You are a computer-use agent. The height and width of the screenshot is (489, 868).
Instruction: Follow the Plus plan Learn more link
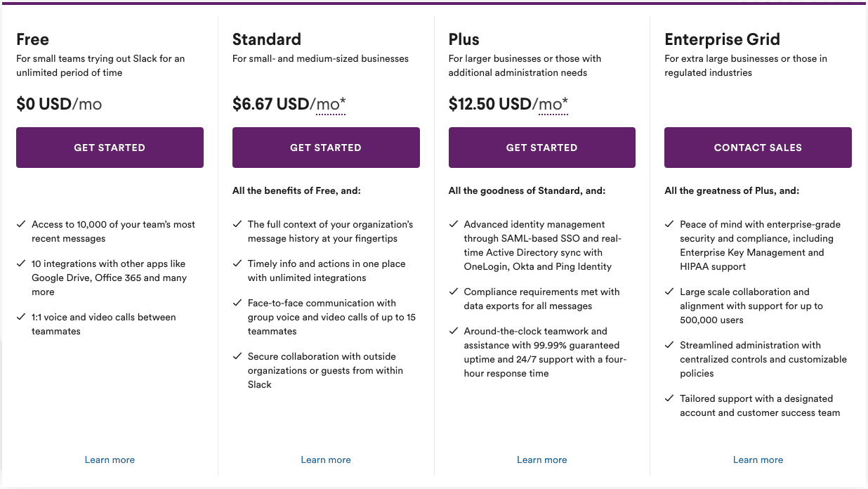[x=541, y=459]
